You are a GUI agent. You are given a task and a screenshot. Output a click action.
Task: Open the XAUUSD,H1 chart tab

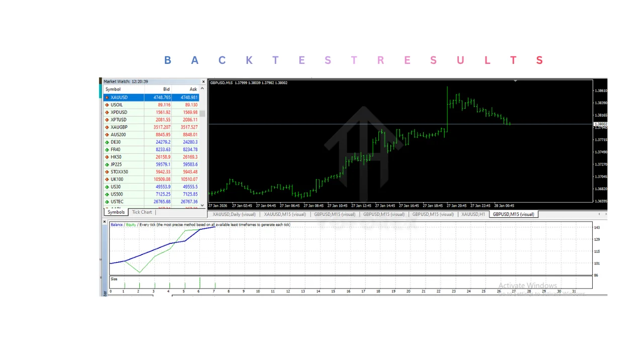(473, 214)
